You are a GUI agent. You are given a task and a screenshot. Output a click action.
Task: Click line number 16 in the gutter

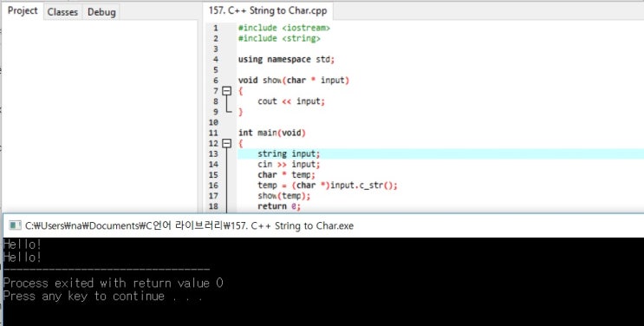click(213, 186)
